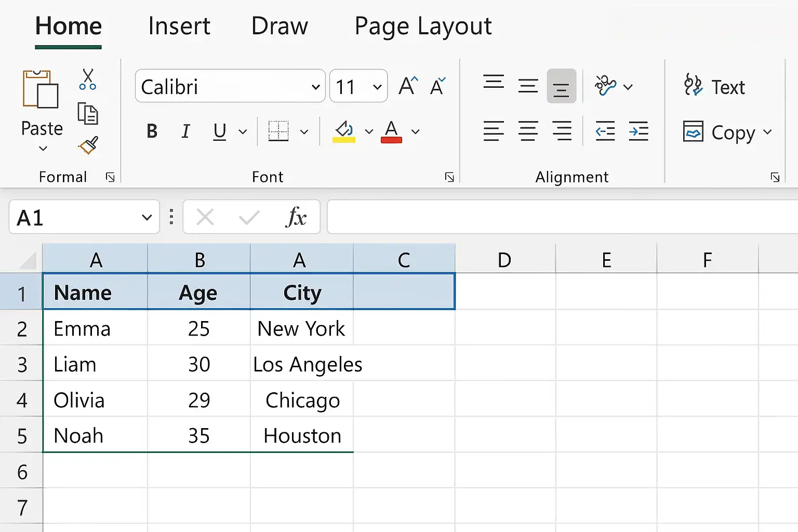Click the Paste button
Screen dimensions: 798x532
(x=42, y=110)
